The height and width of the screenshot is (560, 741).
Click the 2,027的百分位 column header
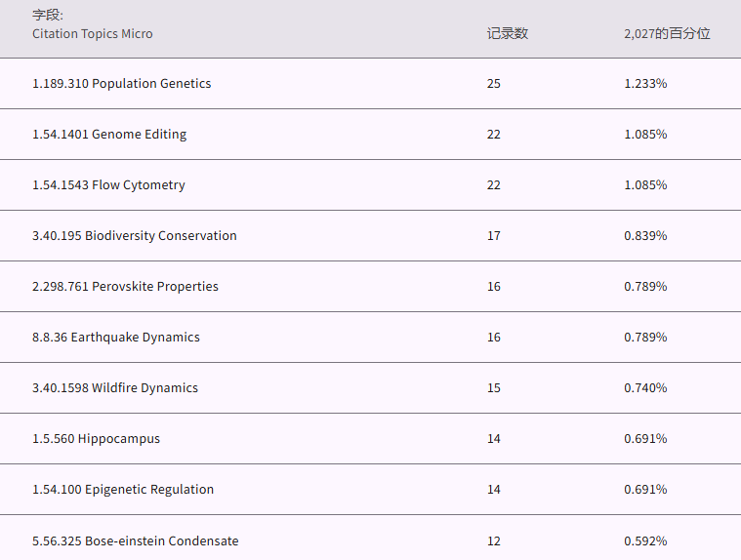[x=667, y=33]
